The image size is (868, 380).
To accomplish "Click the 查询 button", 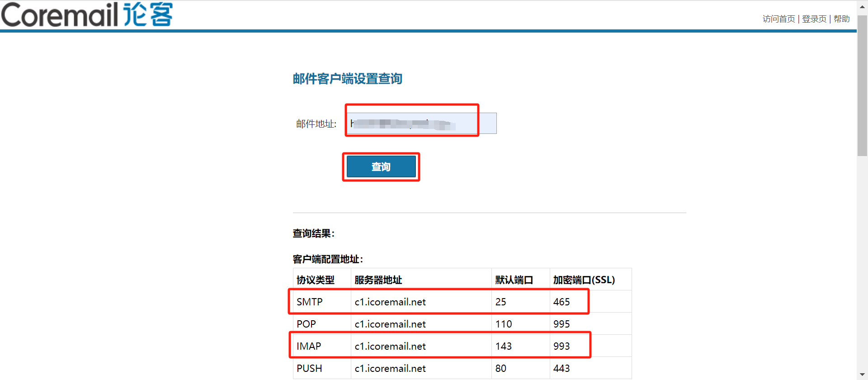I will [381, 166].
